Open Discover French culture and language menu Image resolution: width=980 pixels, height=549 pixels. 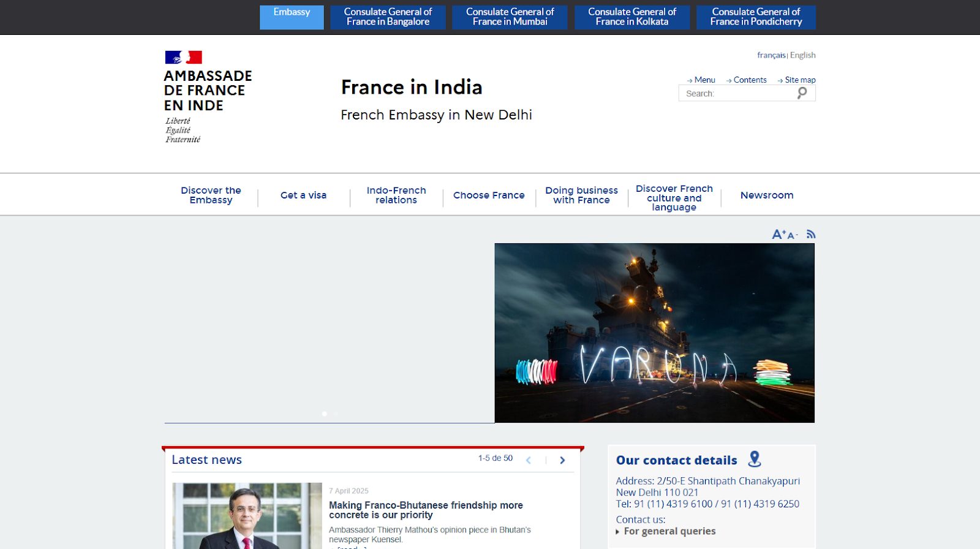674,198
